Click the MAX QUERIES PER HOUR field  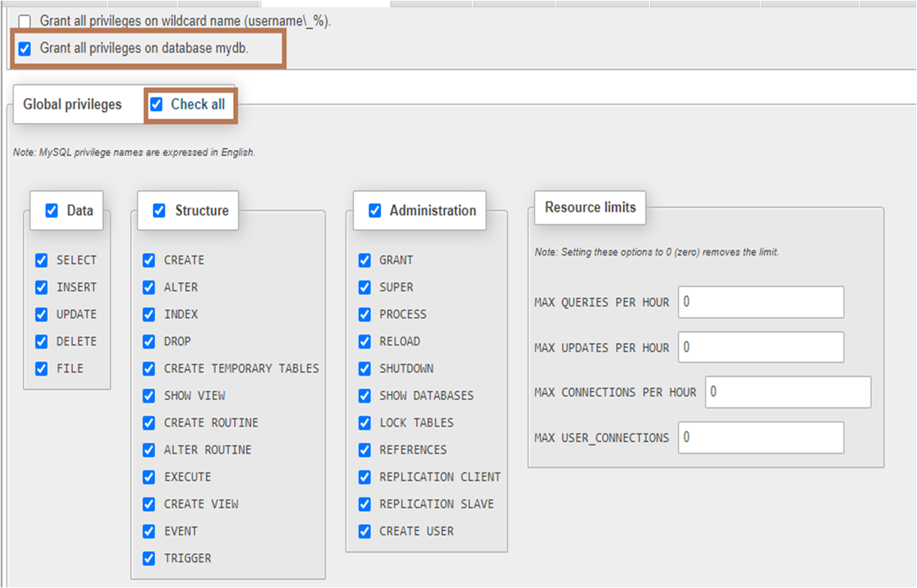[x=760, y=302]
